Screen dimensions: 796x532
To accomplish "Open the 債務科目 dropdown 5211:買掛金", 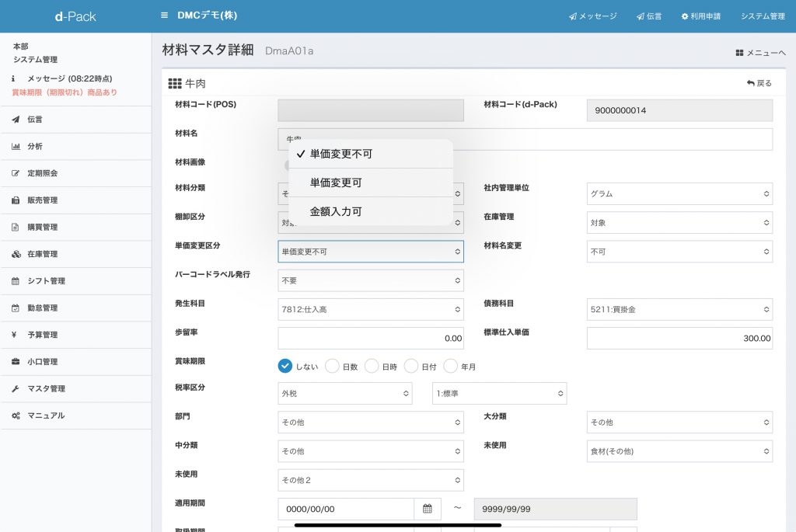I will coord(679,309).
